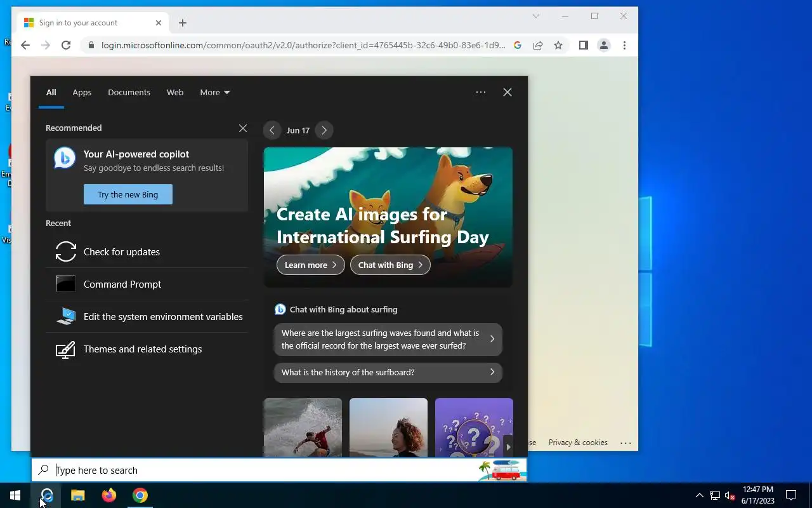
Task: Open the curly-haired woman thumbnail
Action: 388,427
